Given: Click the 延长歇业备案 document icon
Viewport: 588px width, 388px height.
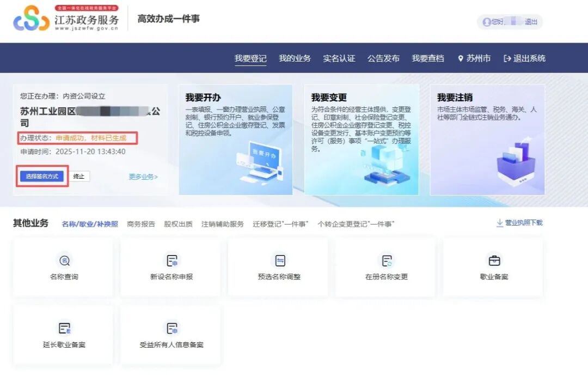Looking at the screenshot, I should pyautogui.click(x=64, y=329).
